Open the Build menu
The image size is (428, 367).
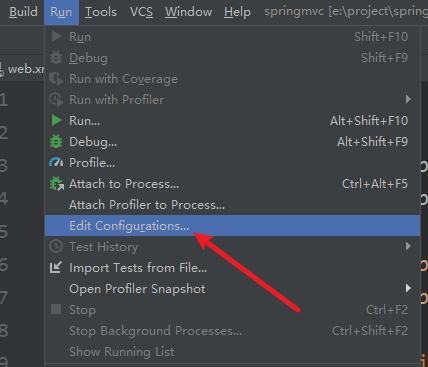[x=23, y=12]
